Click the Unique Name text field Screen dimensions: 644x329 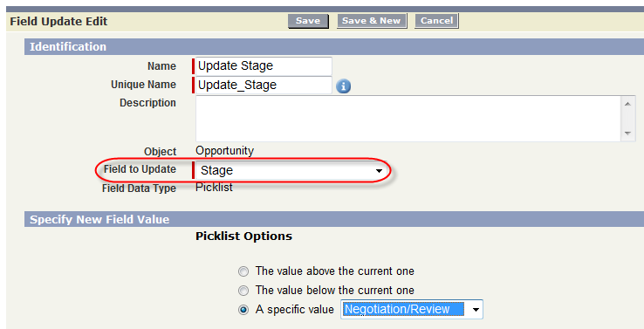pos(264,85)
